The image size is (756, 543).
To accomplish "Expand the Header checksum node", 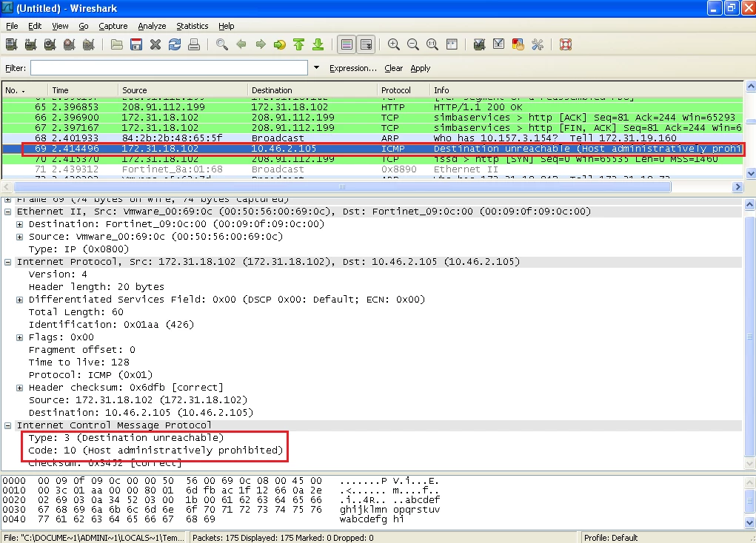I will [20, 388].
